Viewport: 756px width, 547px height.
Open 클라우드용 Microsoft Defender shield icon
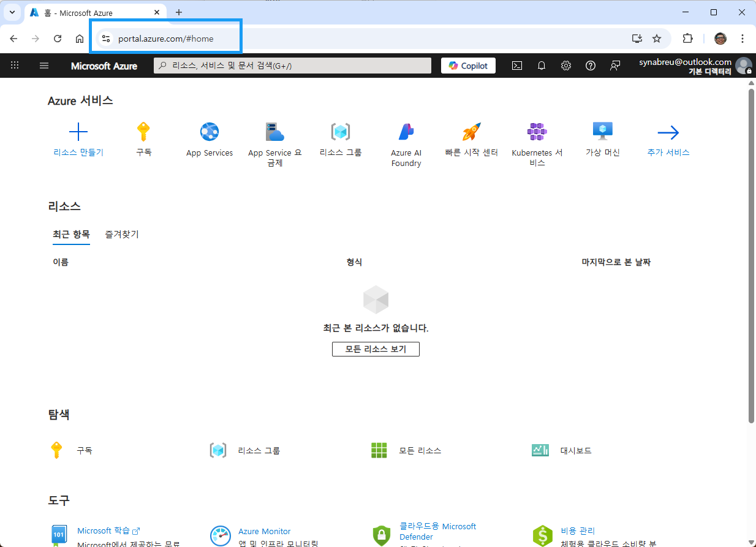click(x=382, y=536)
